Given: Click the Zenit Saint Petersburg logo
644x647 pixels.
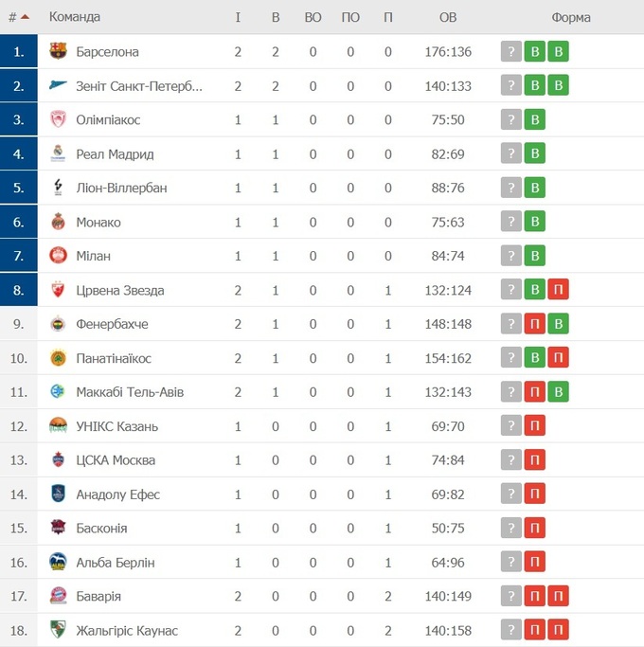Looking at the screenshot, I should 58,86.
